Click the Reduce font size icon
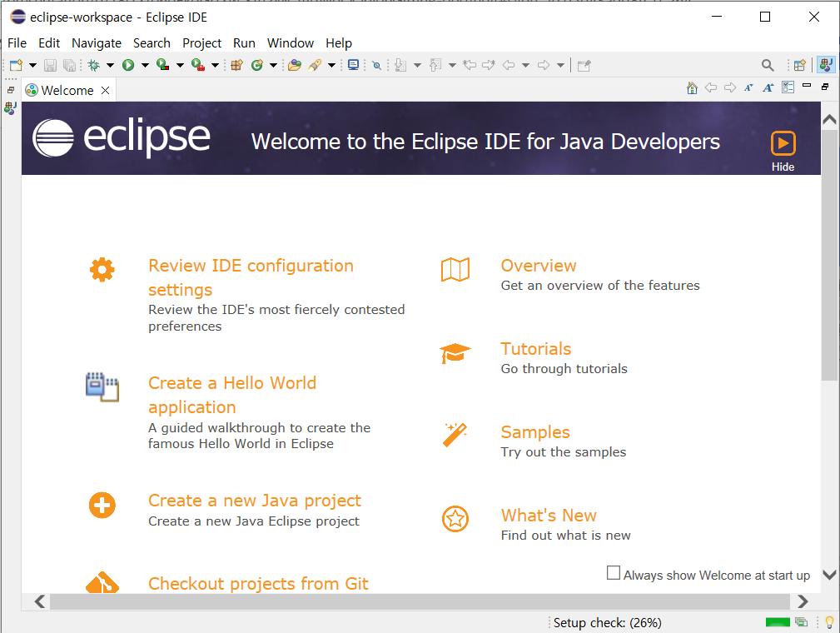The image size is (840, 633). click(x=749, y=88)
